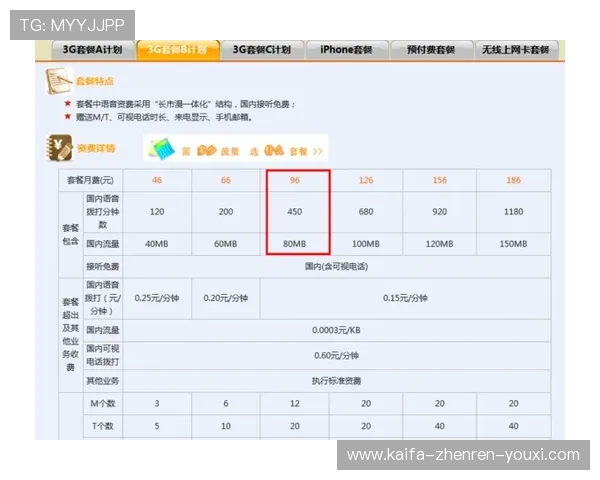Click the 120MB data cell

(x=440, y=244)
